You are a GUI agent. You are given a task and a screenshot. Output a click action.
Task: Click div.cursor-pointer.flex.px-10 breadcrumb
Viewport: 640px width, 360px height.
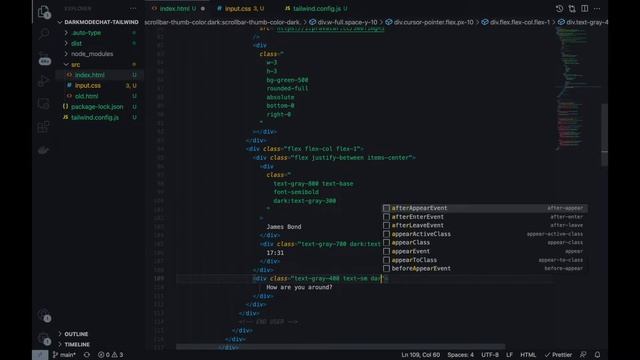(x=430, y=22)
